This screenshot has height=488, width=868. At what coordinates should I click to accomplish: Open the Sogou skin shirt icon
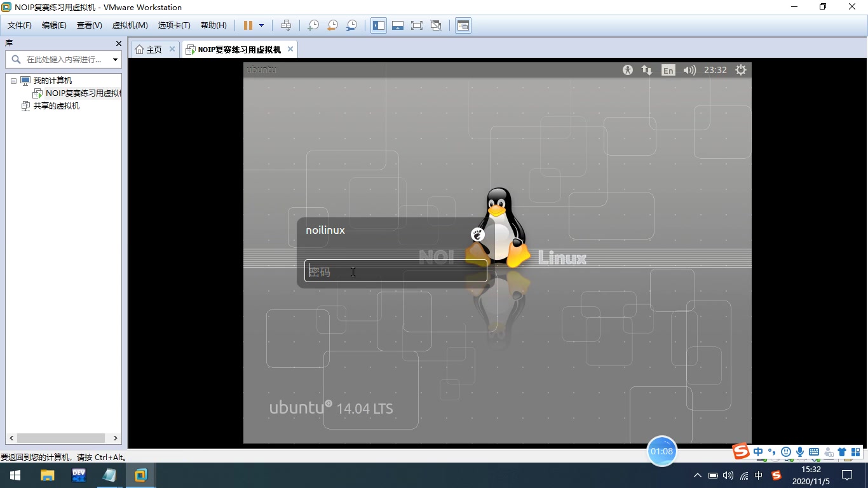pyautogui.click(x=842, y=452)
